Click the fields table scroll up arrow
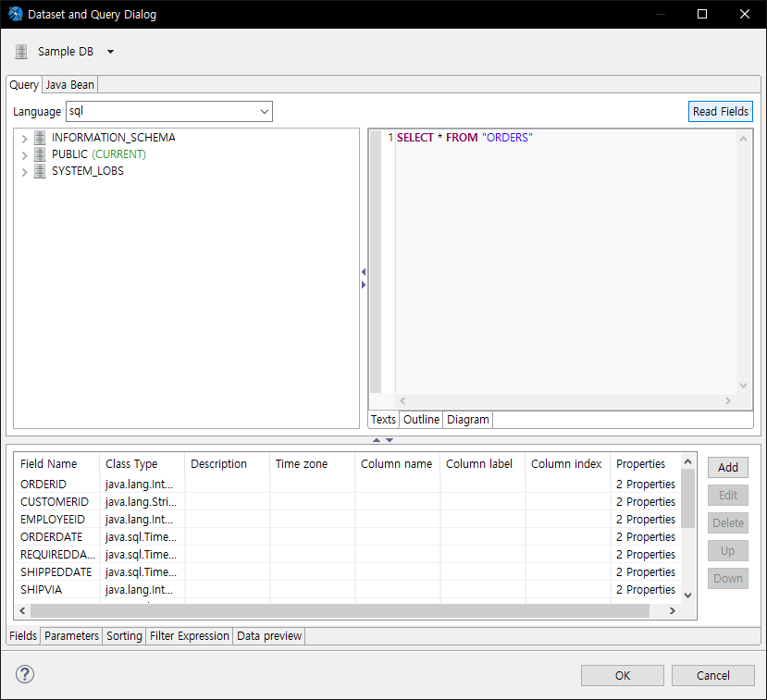 click(687, 462)
